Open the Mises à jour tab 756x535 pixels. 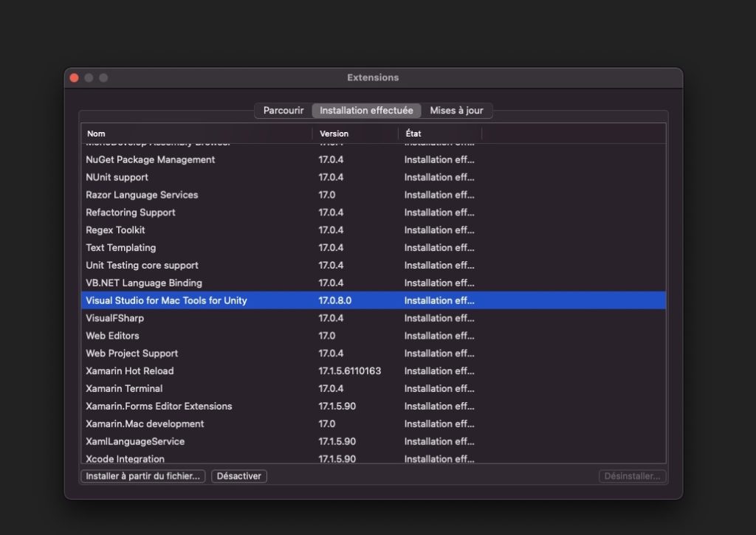coord(456,111)
